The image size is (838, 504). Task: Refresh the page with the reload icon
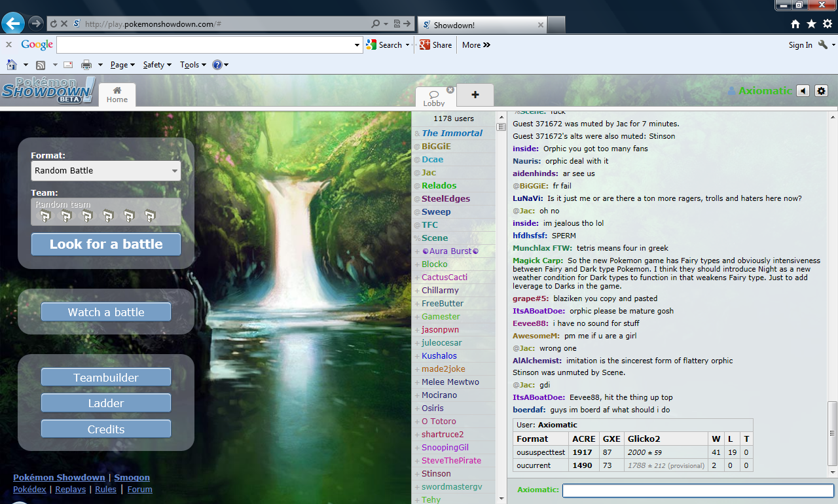[x=52, y=24]
